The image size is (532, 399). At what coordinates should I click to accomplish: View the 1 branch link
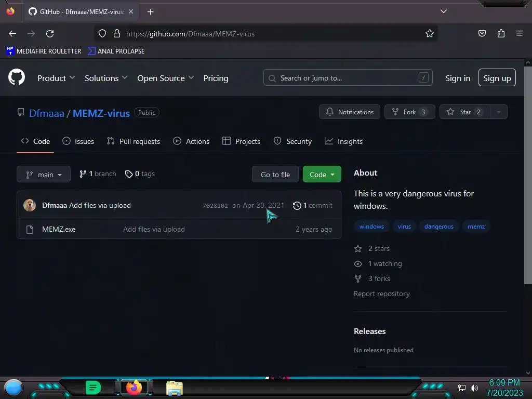click(x=98, y=174)
